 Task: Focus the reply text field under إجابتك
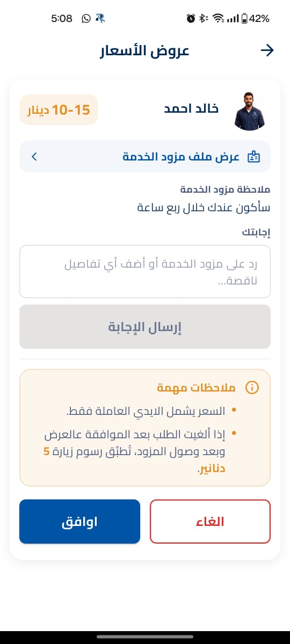(145, 272)
